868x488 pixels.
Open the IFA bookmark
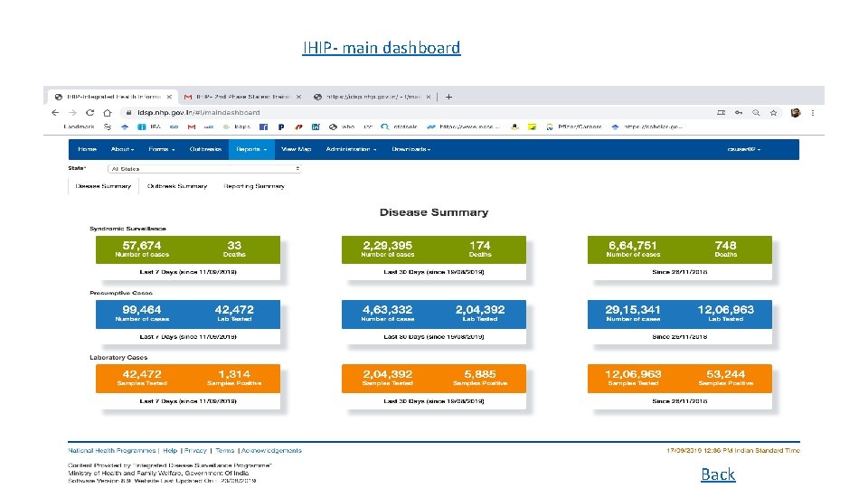click(149, 127)
